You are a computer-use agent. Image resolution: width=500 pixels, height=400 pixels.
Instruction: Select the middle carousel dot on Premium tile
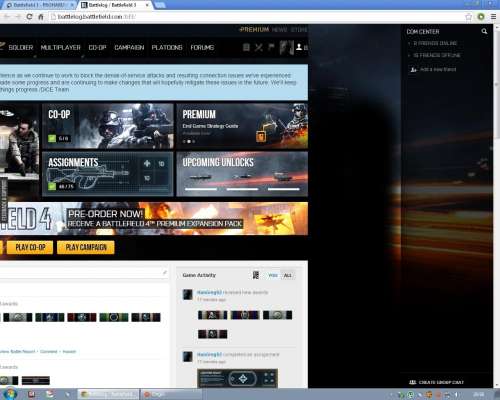(189, 142)
